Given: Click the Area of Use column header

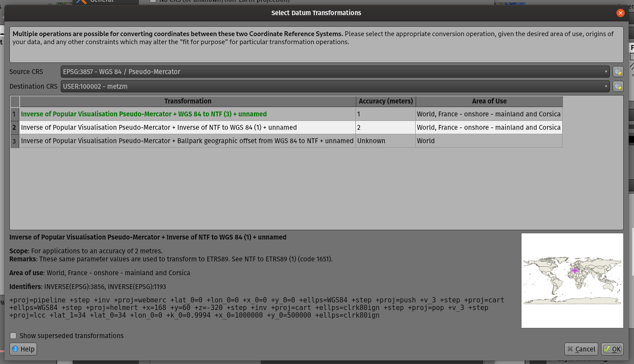Looking at the screenshot, I should tap(489, 101).
